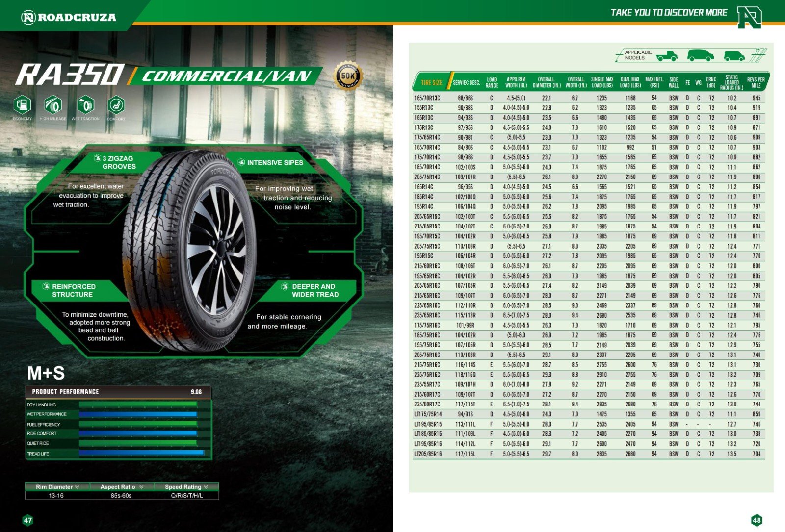Click the Roadcruza logo in top-right corner
The image size is (785, 532).
749,17
